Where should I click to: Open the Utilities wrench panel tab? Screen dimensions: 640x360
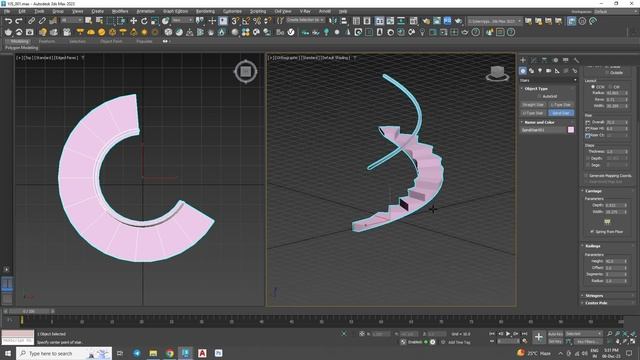coord(576,60)
